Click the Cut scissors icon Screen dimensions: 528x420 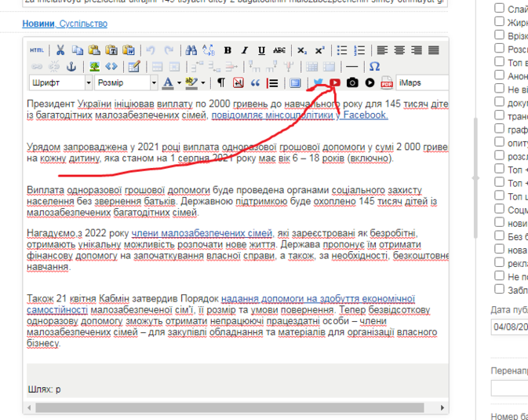click(x=58, y=50)
